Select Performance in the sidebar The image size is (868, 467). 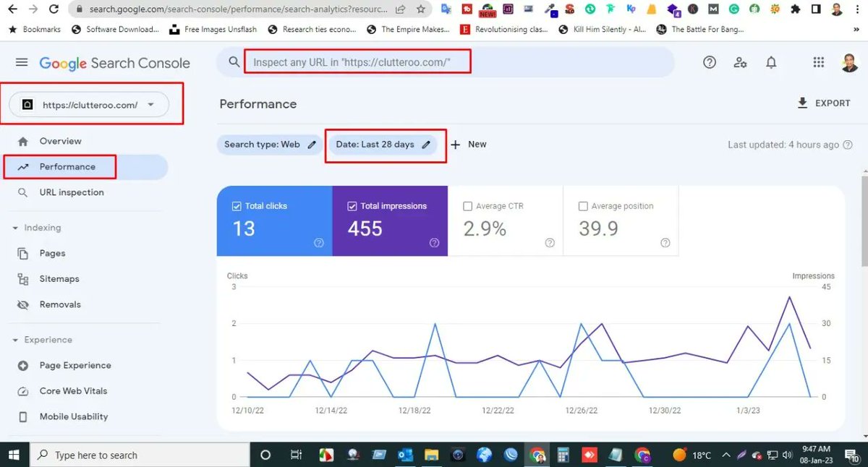pyautogui.click(x=67, y=167)
